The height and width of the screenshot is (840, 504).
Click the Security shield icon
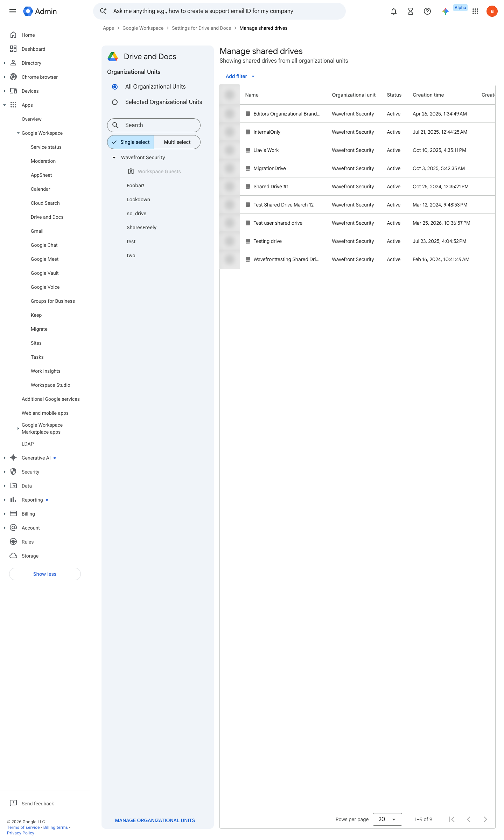click(x=13, y=472)
